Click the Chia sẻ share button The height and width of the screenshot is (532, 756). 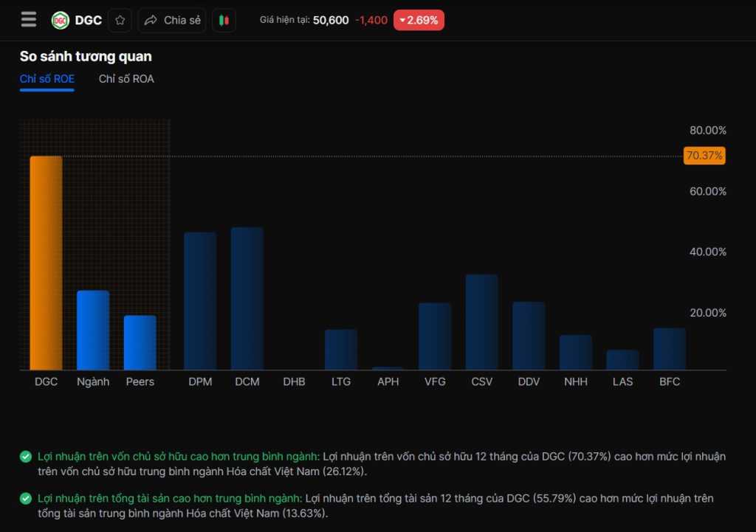pos(172,21)
